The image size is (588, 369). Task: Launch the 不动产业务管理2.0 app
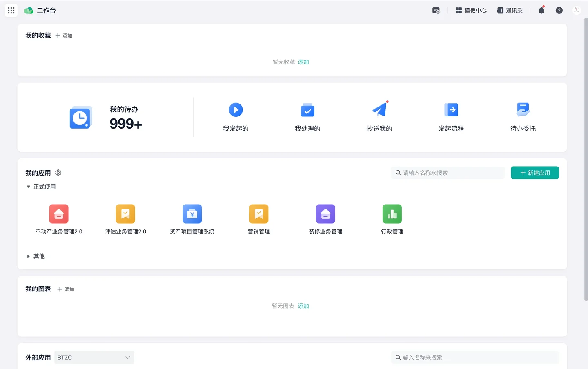[x=59, y=214]
